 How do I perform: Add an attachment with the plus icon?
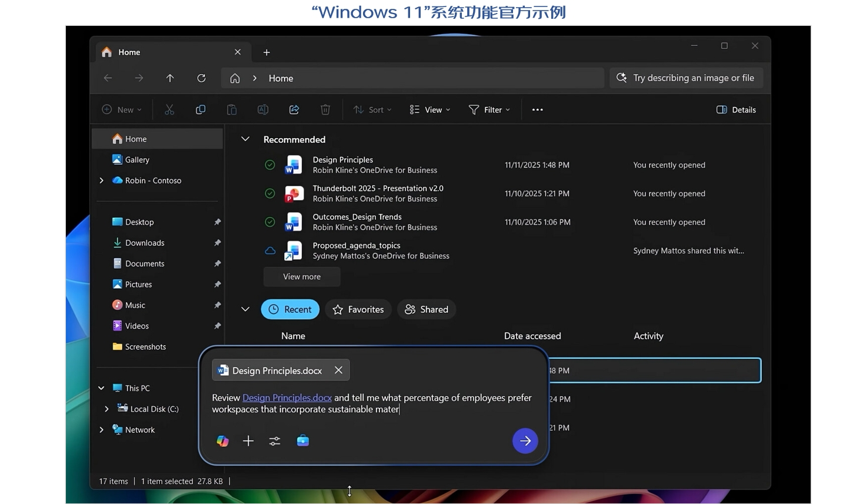pyautogui.click(x=248, y=440)
